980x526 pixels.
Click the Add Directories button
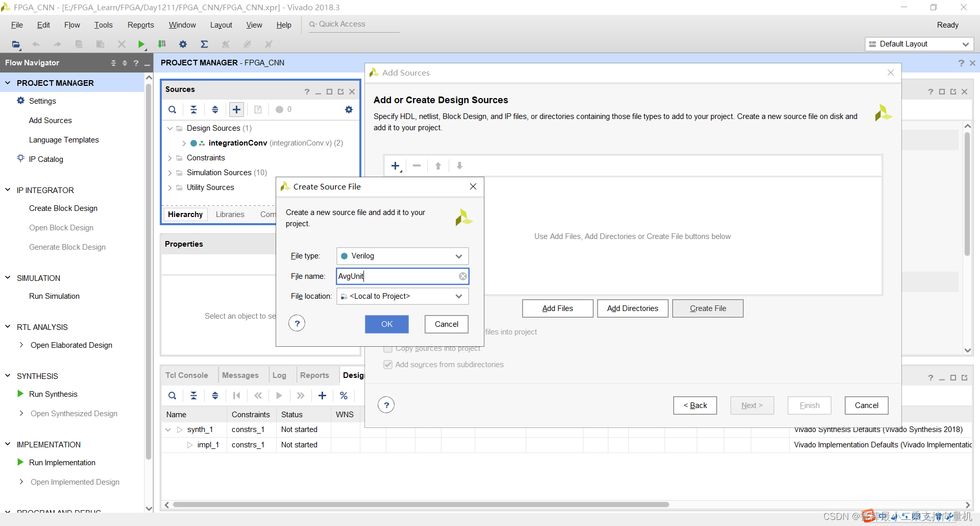pyautogui.click(x=632, y=308)
